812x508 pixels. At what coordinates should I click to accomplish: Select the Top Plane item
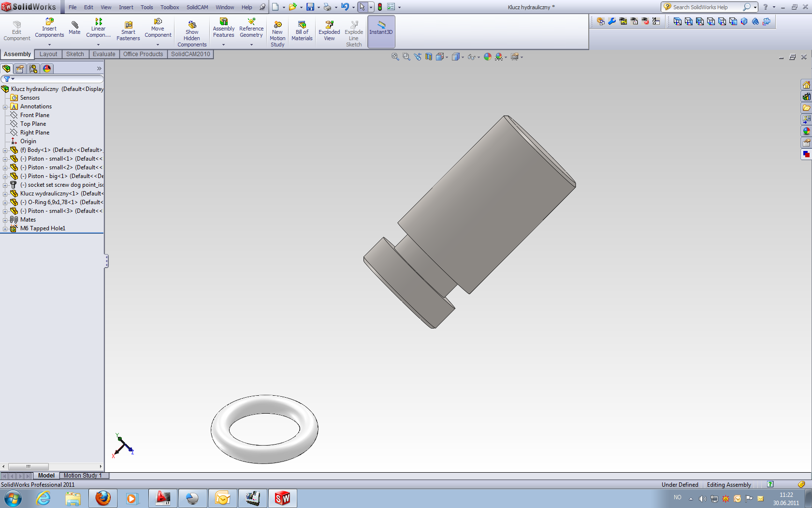pos(33,124)
